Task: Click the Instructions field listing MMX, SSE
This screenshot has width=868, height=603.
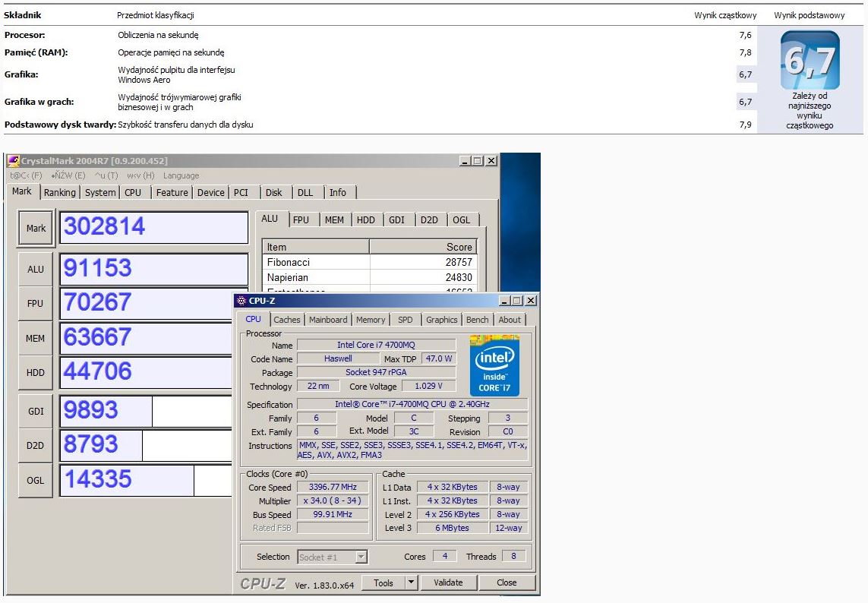Action: (412, 450)
